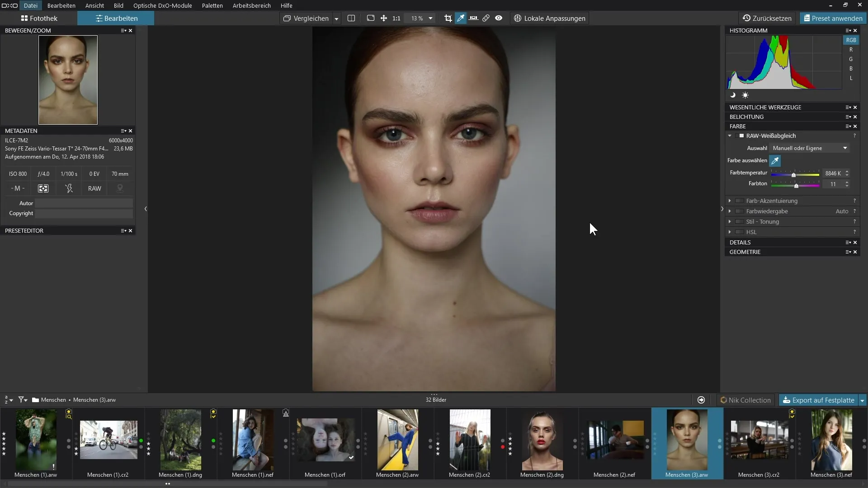
Task: Set zoom to 1:1
Action: click(x=396, y=19)
